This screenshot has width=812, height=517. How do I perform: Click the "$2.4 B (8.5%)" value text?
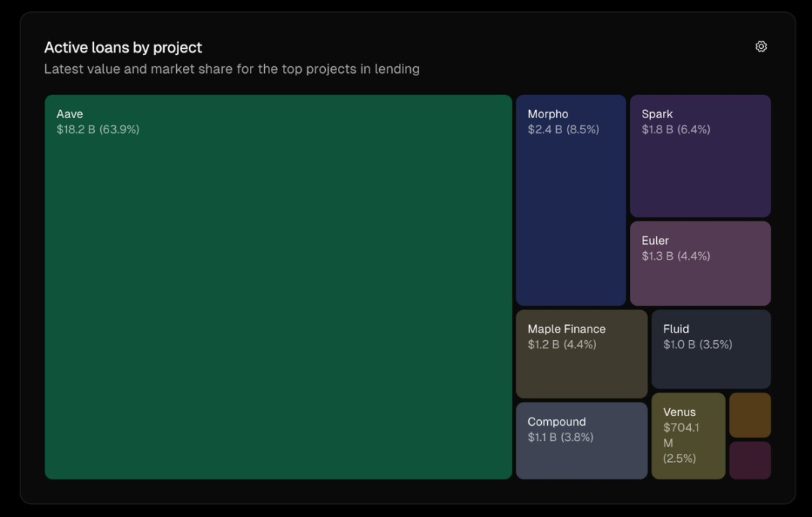click(563, 129)
